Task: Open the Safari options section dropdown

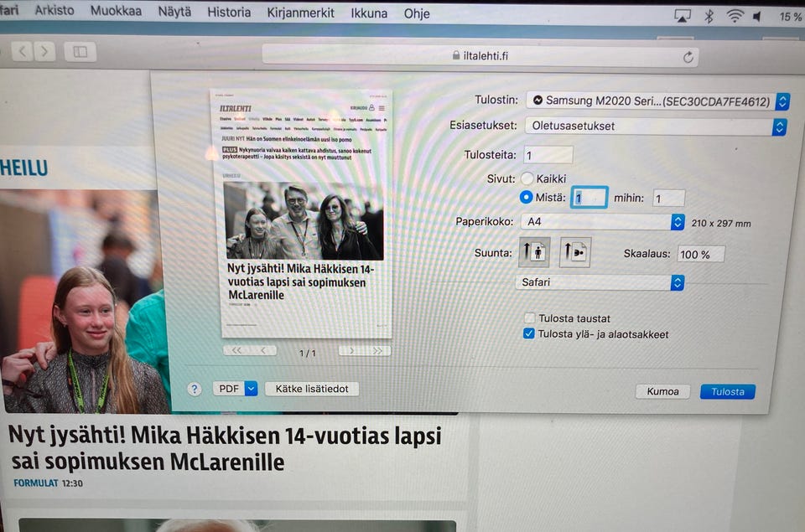Action: (600, 282)
